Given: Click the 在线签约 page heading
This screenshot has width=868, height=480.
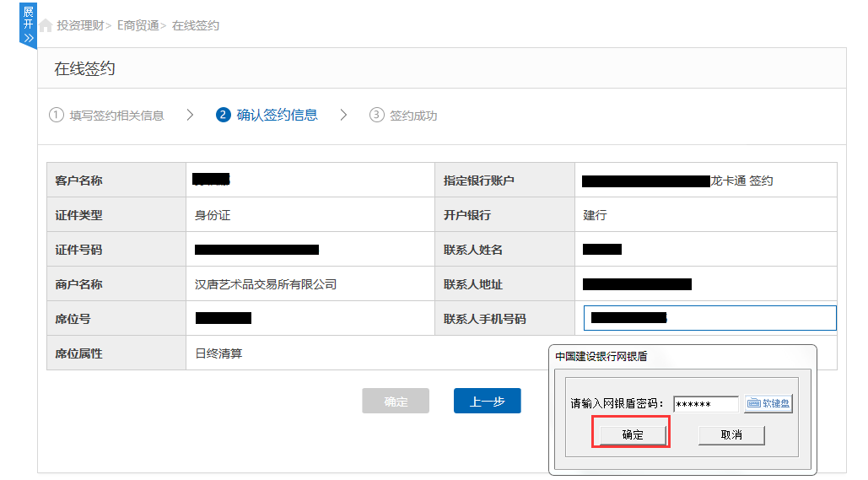Looking at the screenshot, I should [84, 68].
